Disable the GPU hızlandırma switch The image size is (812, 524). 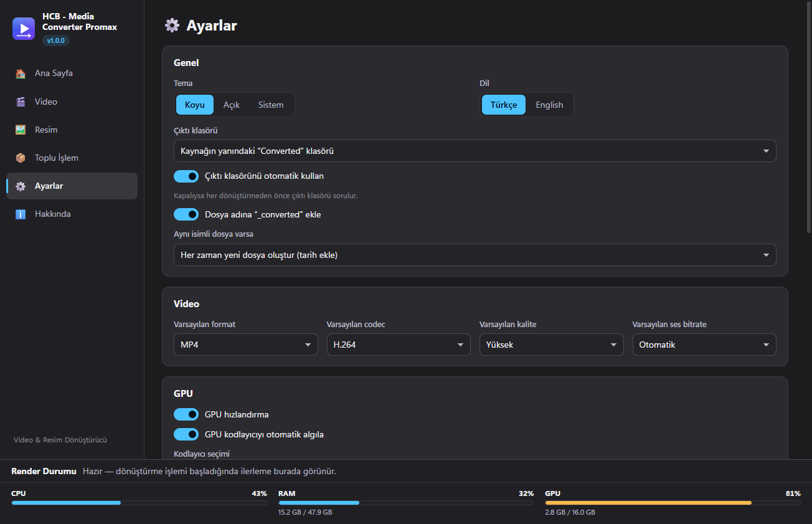coord(186,414)
